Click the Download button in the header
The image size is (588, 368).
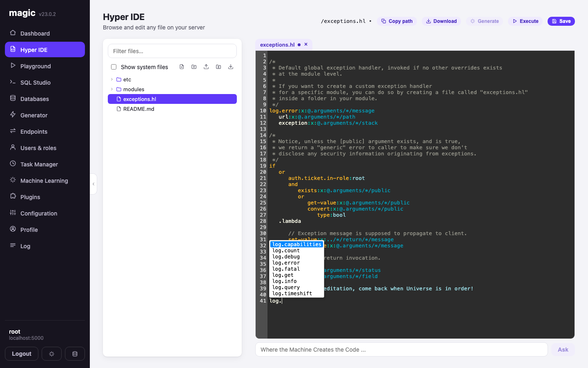tap(441, 21)
